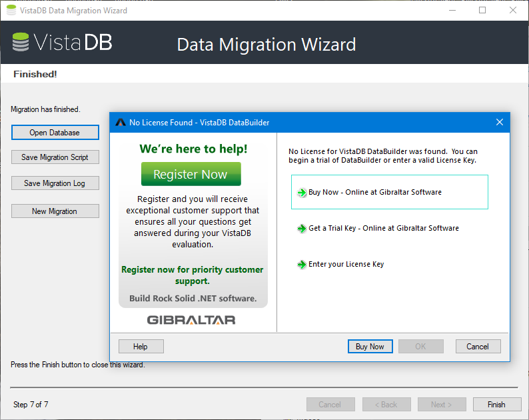Click Save Migration Log button
529x420 pixels.
coord(55,183)
